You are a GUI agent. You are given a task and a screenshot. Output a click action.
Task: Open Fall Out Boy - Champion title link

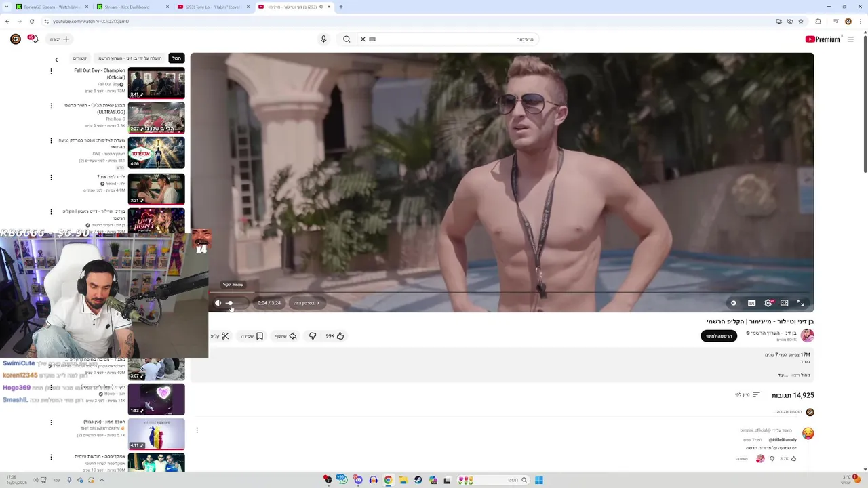(x=99, y=74)
